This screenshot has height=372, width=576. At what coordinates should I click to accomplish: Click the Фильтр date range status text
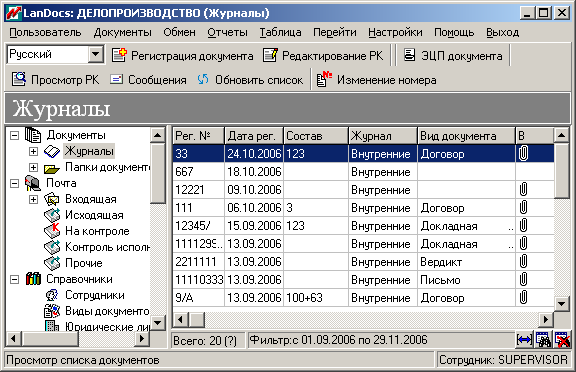tap(338, 340)
